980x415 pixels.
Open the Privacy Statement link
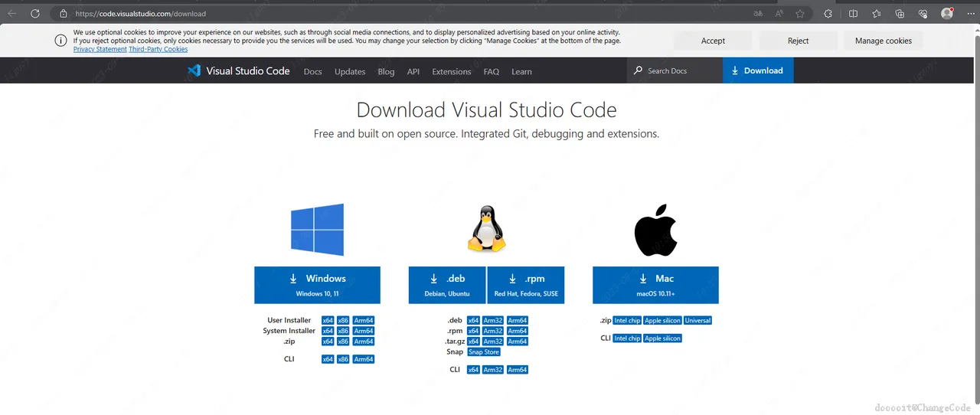point(100,49)
